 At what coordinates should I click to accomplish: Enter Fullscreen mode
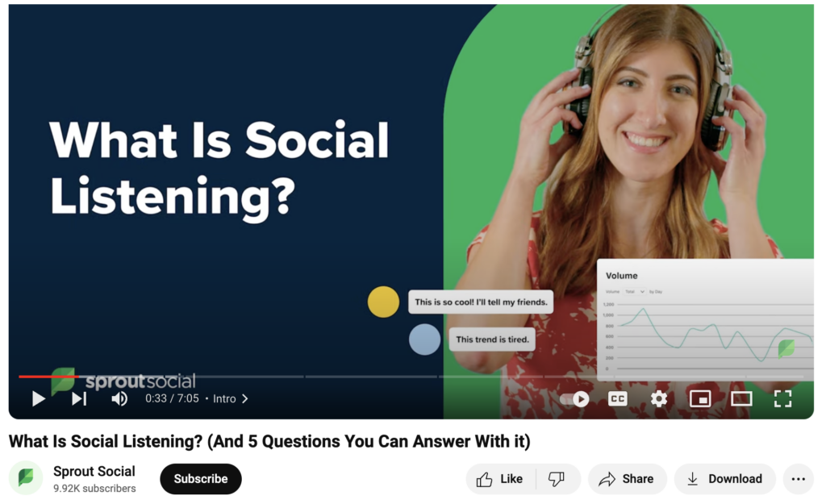point(782,398)
